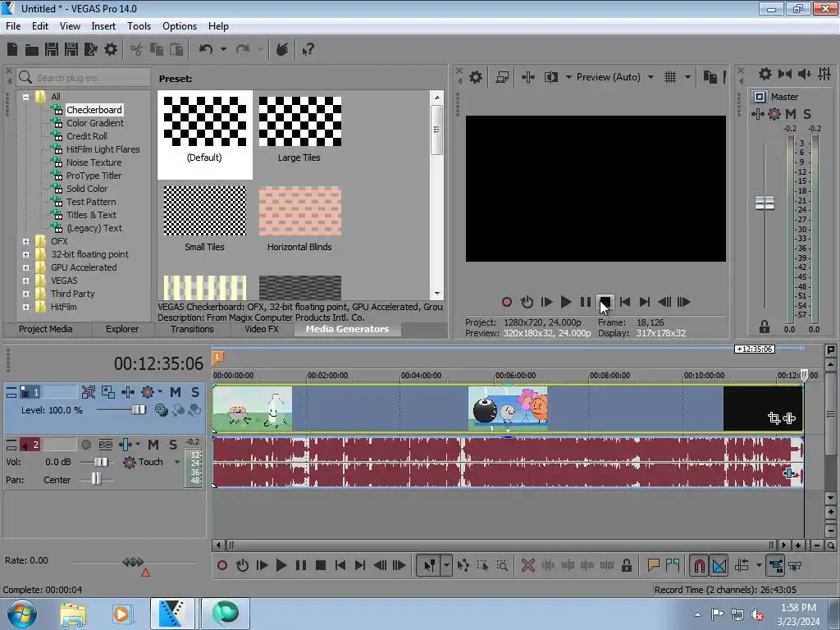Expand the OFX folder
This screenshot has width=840, height=630.
(25, 241)
